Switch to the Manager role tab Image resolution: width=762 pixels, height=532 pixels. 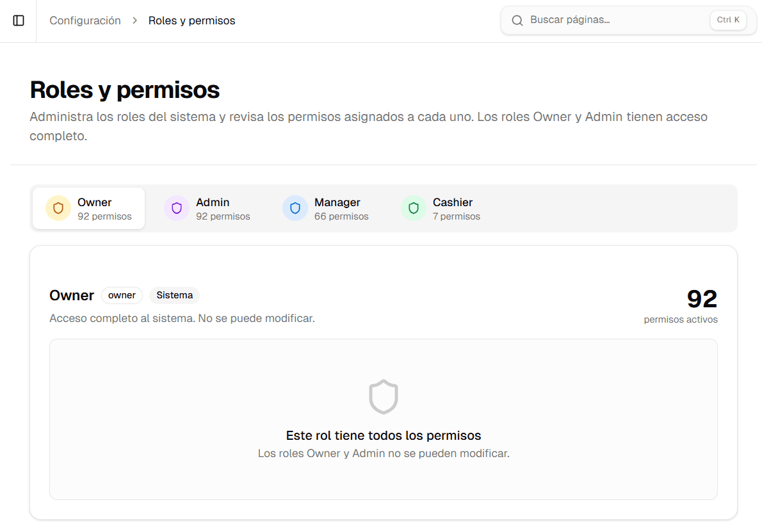[330, 208]
